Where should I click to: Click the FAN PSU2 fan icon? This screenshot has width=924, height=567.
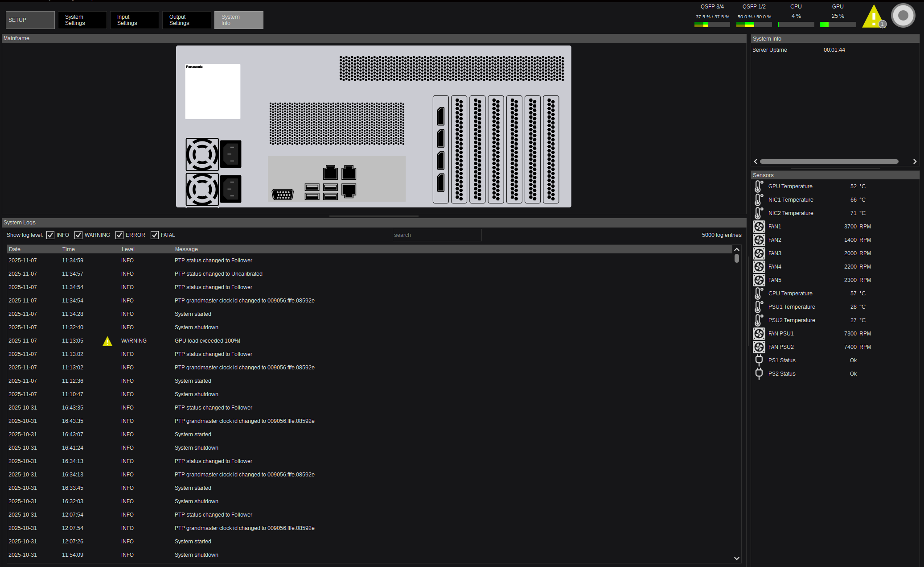(759, 347)
